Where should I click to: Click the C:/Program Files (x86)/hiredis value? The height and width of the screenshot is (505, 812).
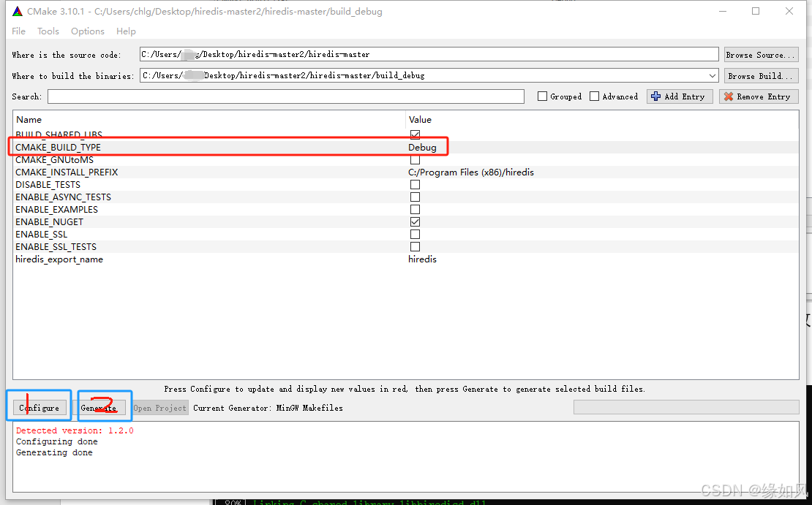click(470, 172)
